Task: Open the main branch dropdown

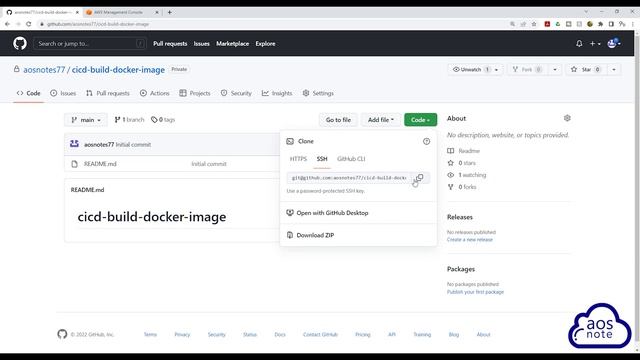Action: pos(86,120)
